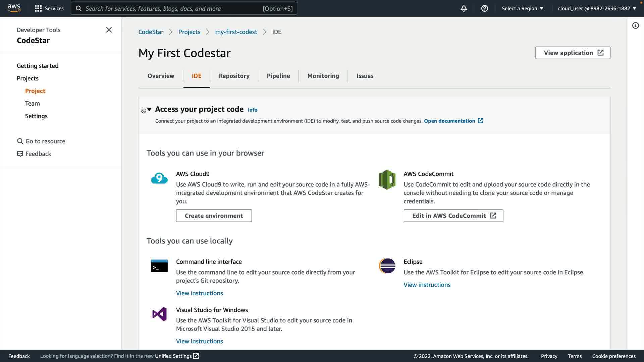The height and width of the screenshot is (362, 644).
Task: Switch to the Repository tab
Action: click(x=234, y=76)
